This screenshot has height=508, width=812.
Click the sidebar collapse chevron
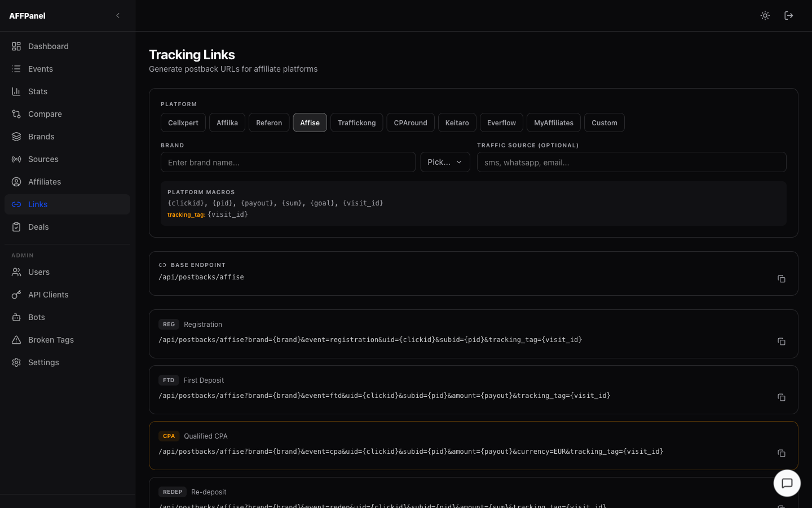pyautogui.click(x=118, y=16)
